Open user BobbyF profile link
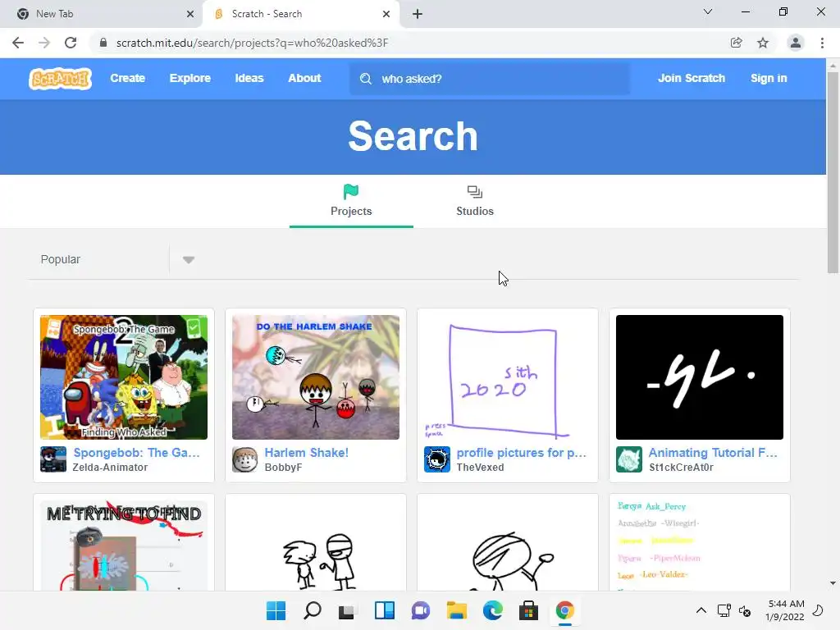This screenshot has height=630, width=840. (283, 467)
